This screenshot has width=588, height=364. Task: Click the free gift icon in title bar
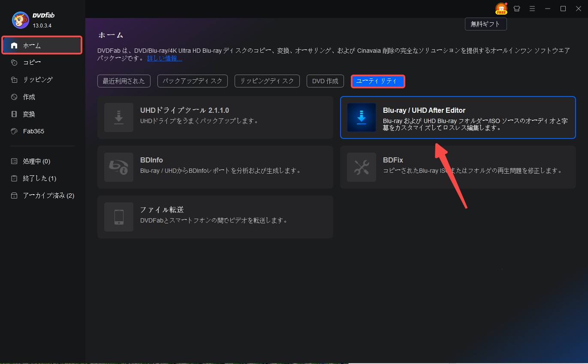[x=501, y=9]
